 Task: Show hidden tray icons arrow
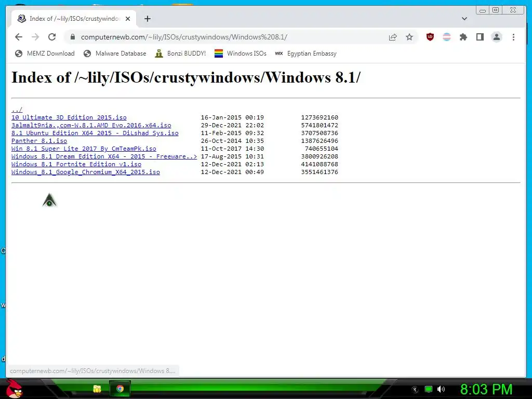415,390
